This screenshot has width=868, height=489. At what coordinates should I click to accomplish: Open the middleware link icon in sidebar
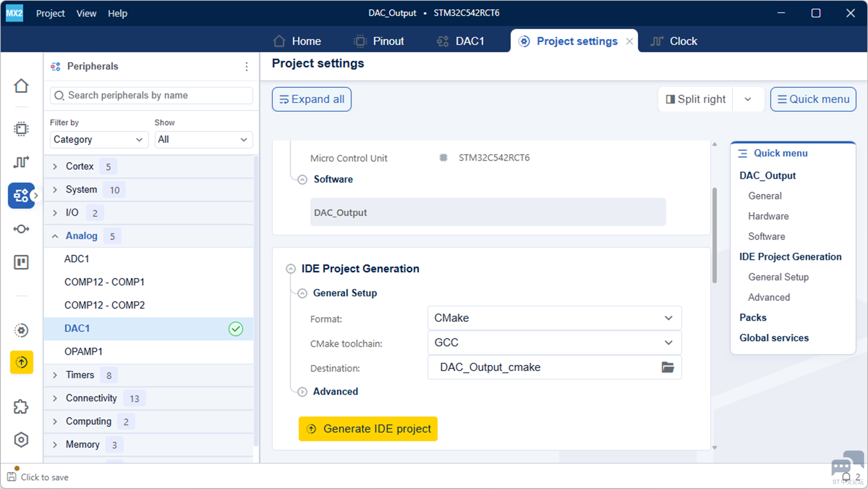[x=21, y=229]
